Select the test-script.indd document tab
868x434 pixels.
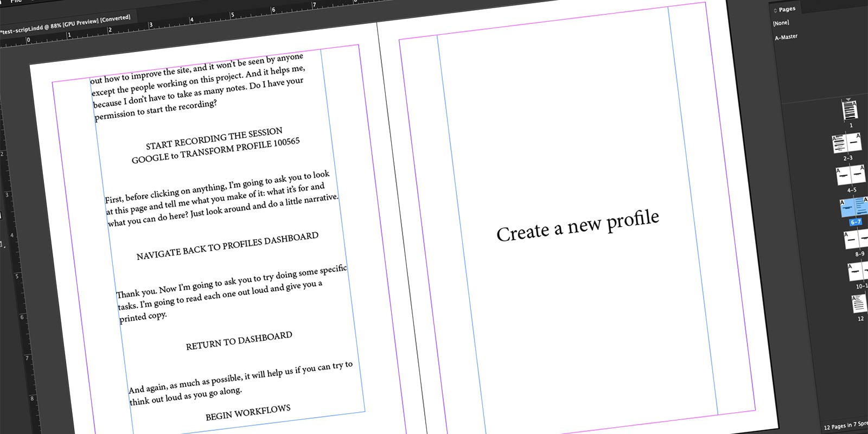click(65, 23)
